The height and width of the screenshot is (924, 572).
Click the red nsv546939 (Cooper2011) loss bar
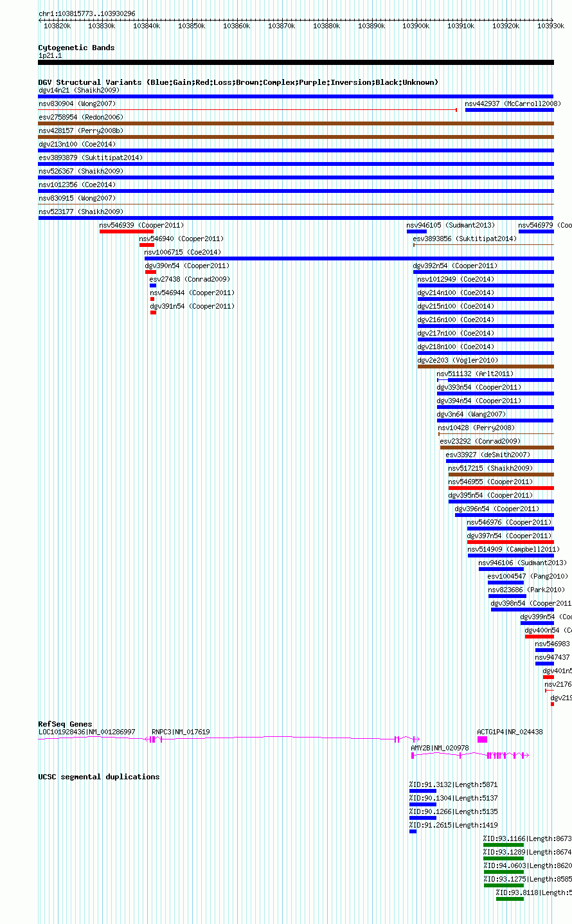pyautogui.click(x=127, y=231)
